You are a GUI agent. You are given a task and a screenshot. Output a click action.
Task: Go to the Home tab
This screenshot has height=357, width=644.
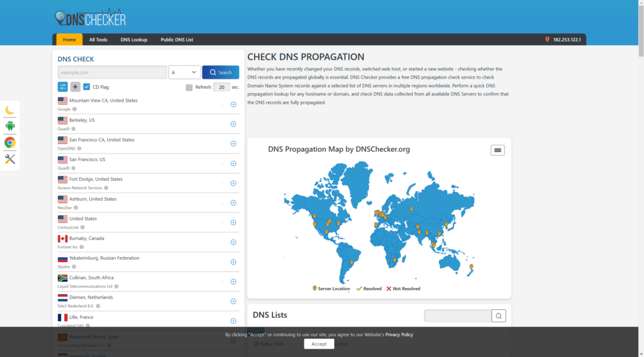[69, 40]
